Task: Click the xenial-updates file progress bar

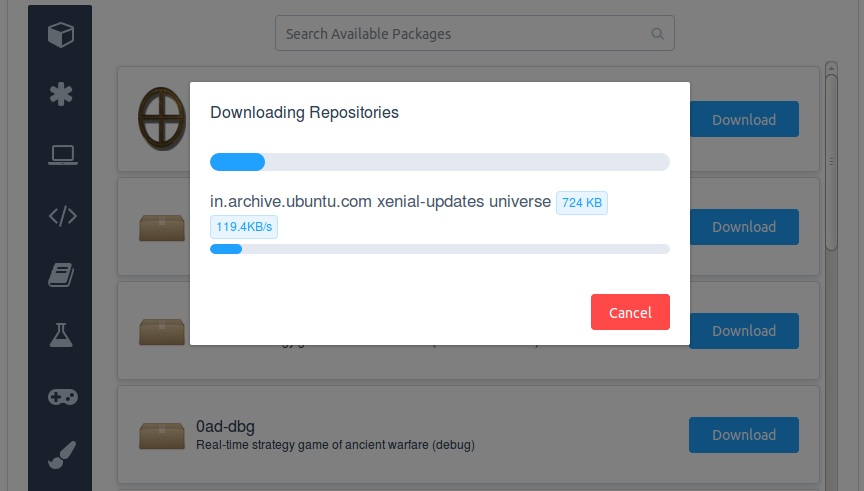Action: tap(440, 249)
